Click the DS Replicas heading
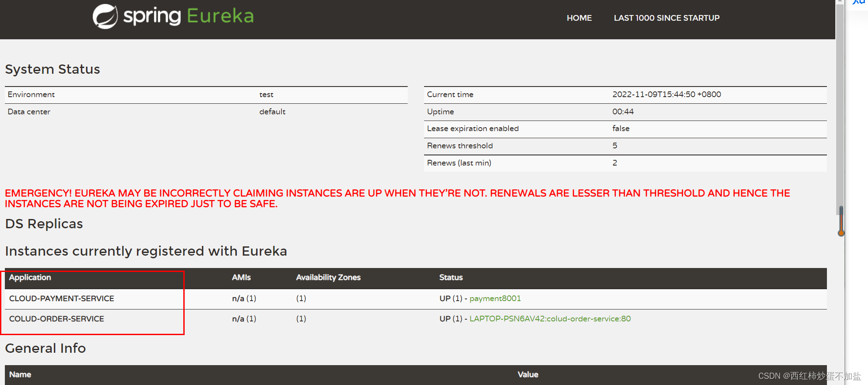 44,224
